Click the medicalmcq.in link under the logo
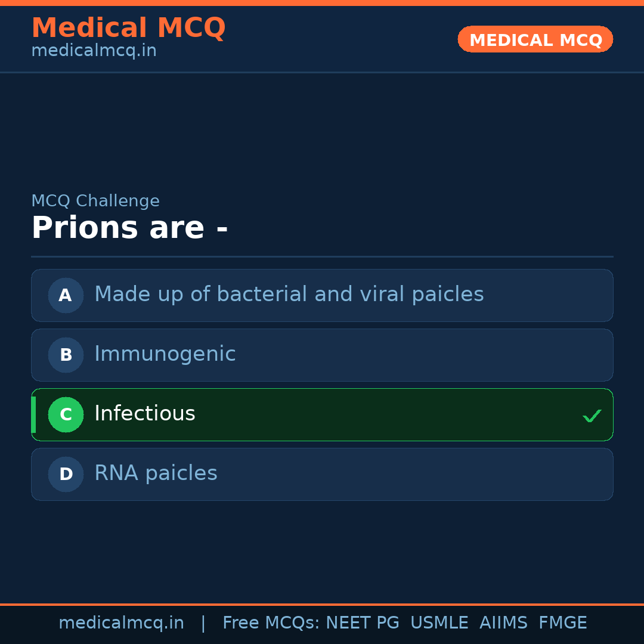644x644 pixels. [93, 51]
